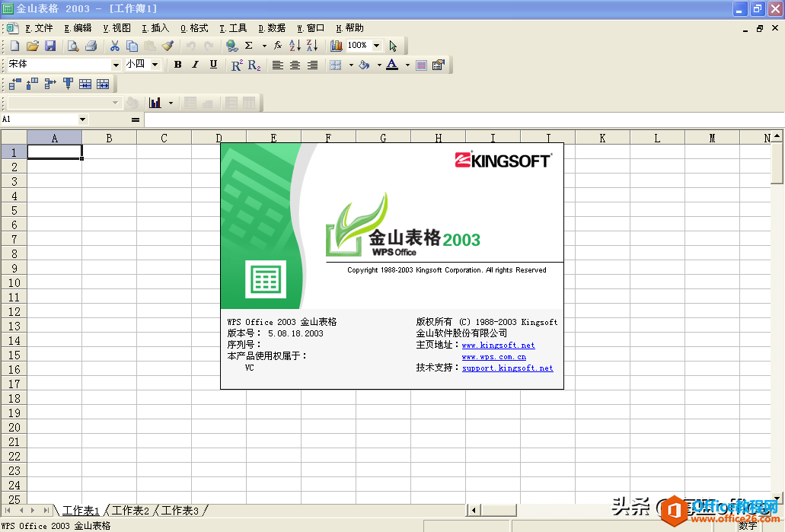
Task: Open the cell name box dropdown
Action: tap(82, 119)
